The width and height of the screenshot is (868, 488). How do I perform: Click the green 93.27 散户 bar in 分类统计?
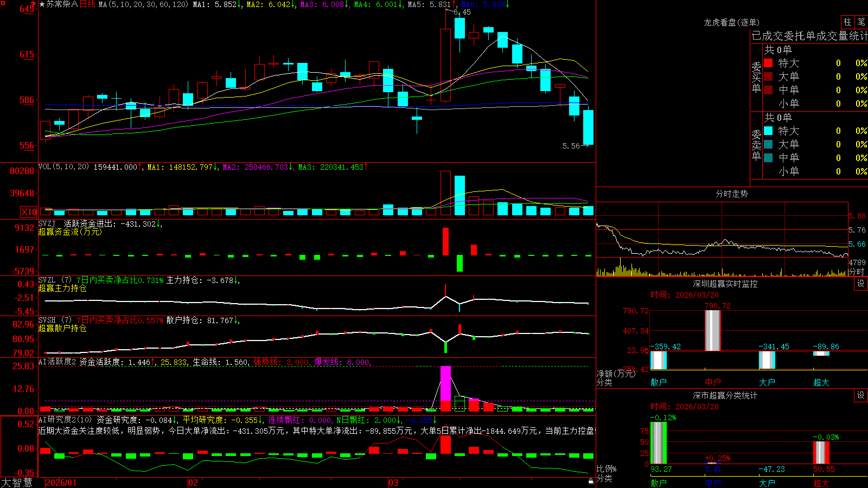pyautogui.click(x=659, y=443)
